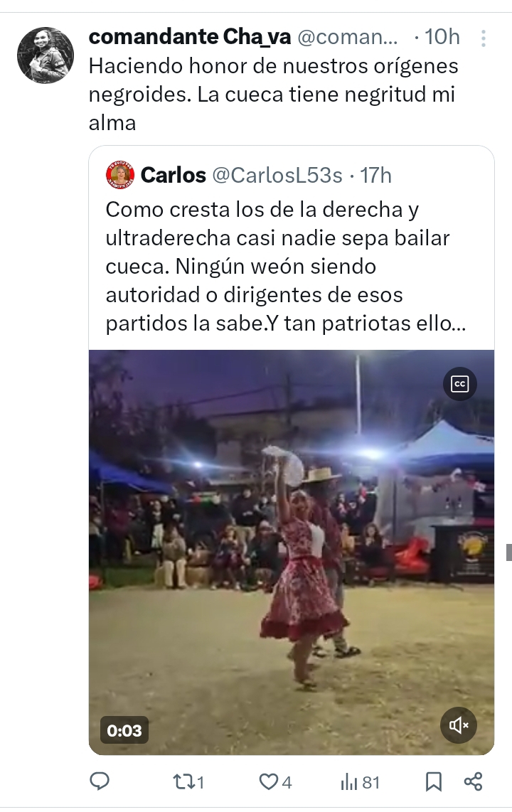Open comandante Cha_va profile avatar

tap(45, 55)
